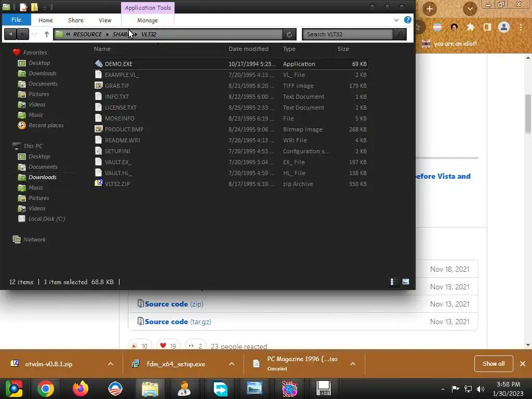This screenshot has height=399, width=532.
Task: Open the Share ribbon tab
Action: (76, 20)
